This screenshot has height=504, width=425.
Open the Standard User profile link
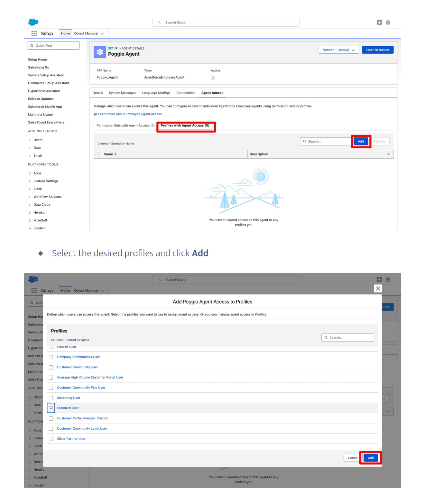coord(68,408)
